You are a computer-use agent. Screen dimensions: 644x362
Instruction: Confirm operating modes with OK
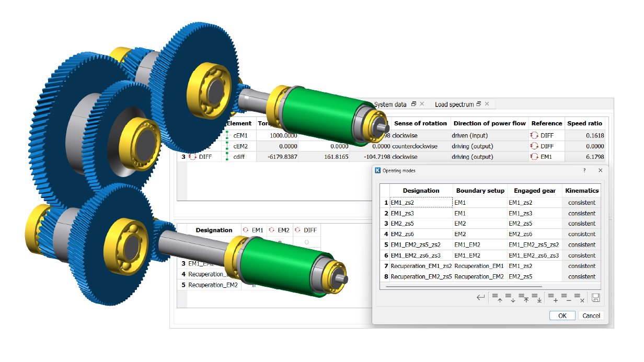[x=562, y=315]
